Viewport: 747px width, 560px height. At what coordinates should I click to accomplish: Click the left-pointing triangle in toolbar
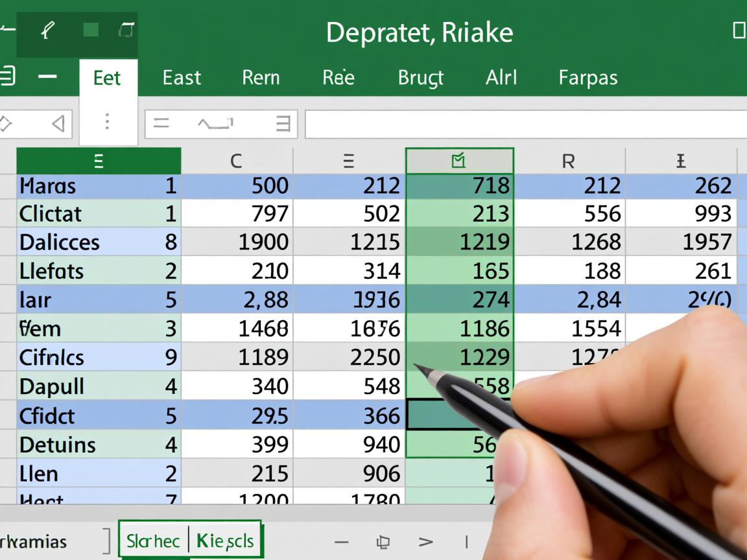point(58,124)
